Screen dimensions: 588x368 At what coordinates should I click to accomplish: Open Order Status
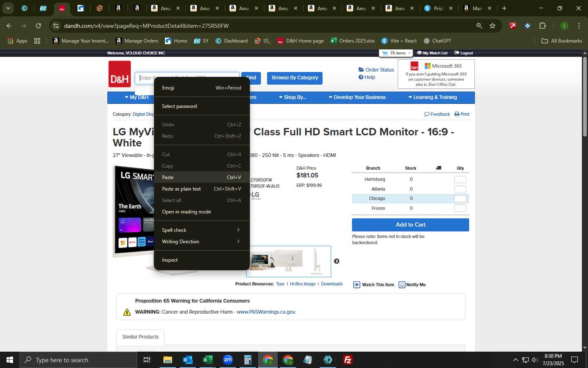point(376,70)
